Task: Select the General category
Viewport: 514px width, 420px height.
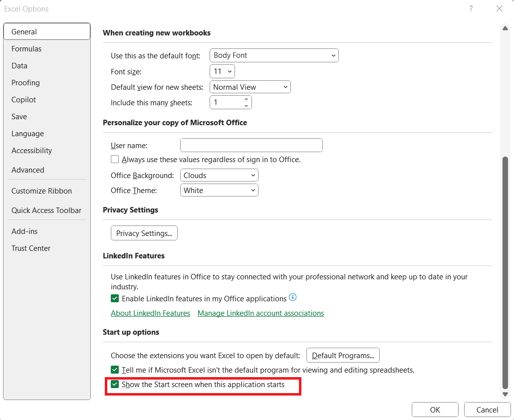Action: pos(47,32)
